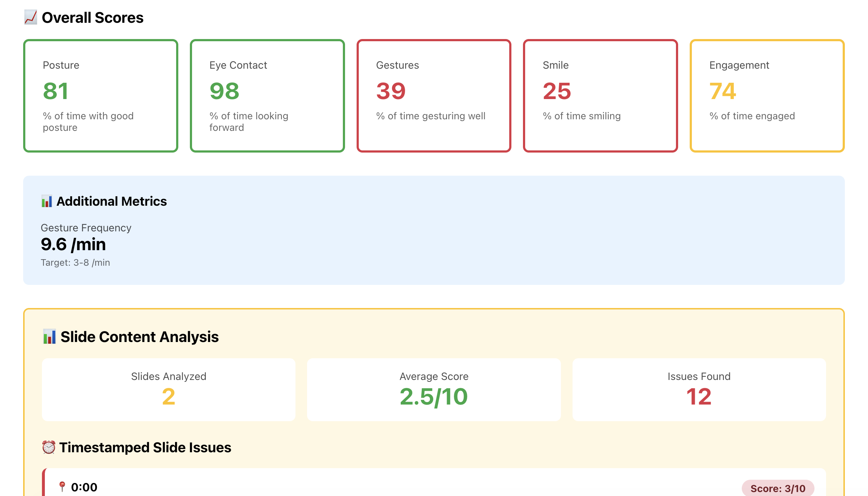Select the Eye Contact score card
Viewport: 868px width, 496px height.
[267, 96]
